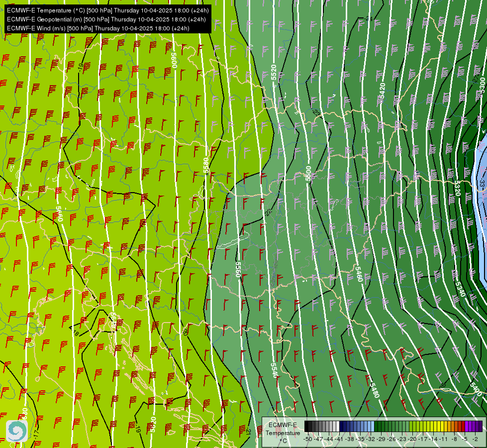Click the -26 isotherm label

click(x=442, y=386)
